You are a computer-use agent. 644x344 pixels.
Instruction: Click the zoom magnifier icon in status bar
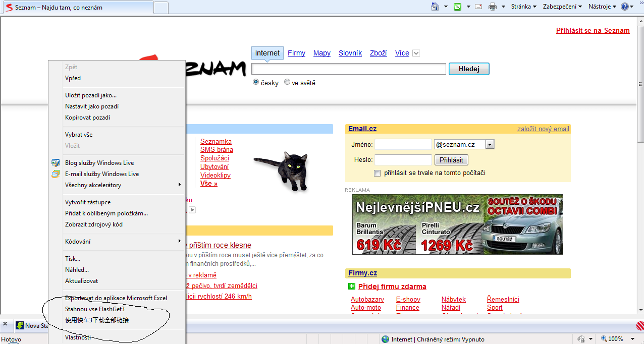604,339
